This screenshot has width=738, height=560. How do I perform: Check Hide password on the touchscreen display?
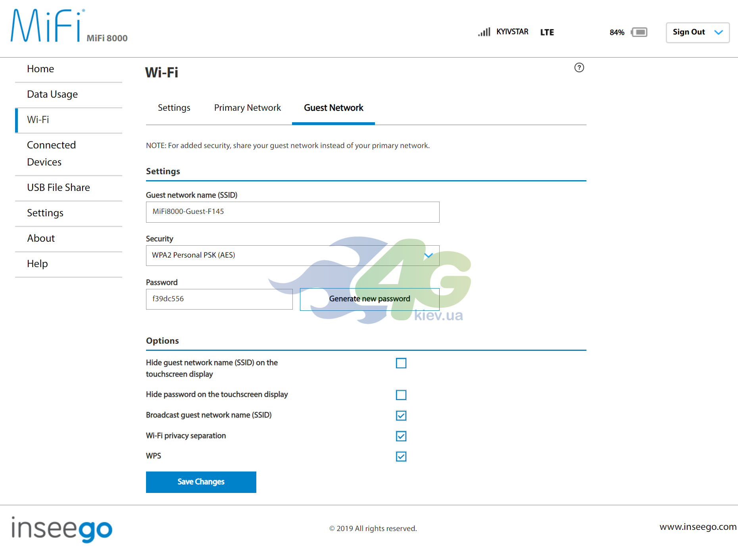tap(401, 395)
